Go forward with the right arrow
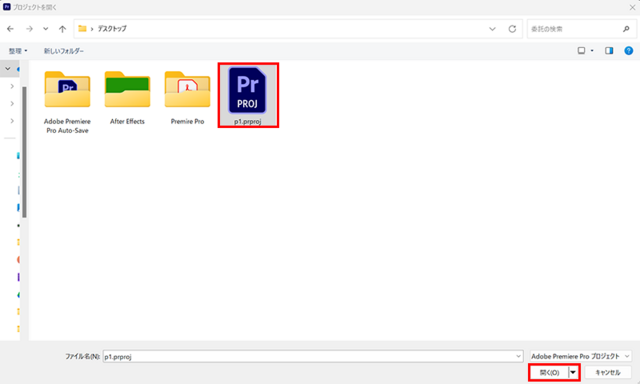This screenshot has height=384, width=640. point(29,29)
